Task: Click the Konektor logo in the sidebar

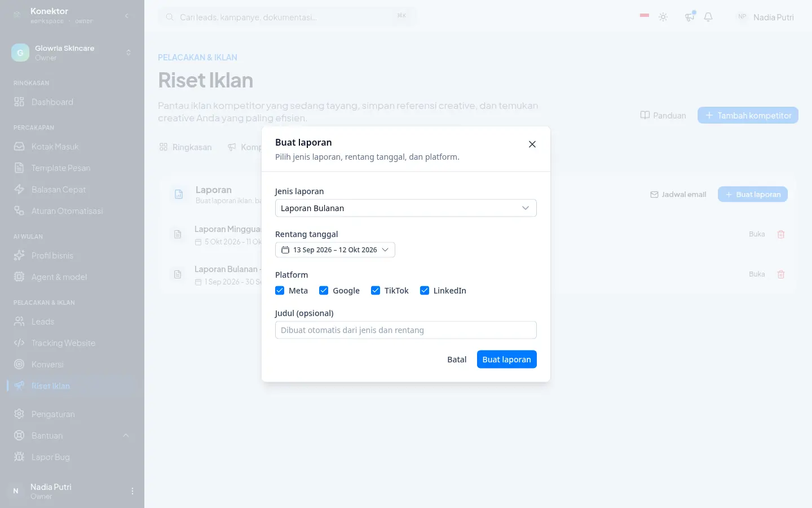Action: pyautogui.click(x=17, y=15)
